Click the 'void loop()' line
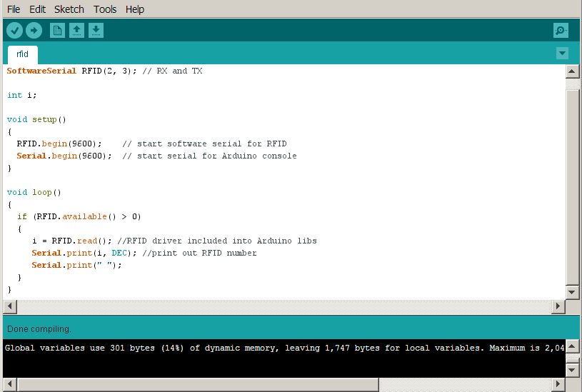Image resolution: width=582 pixels, height=392 pixels. [34, 192]
